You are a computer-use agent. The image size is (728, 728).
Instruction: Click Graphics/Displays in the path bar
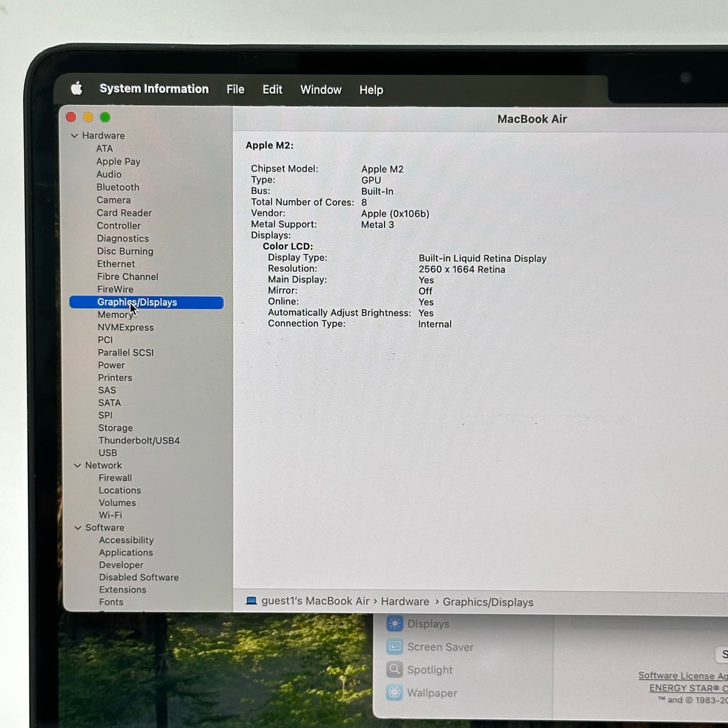pyautogui.click(x=488, y=602)
